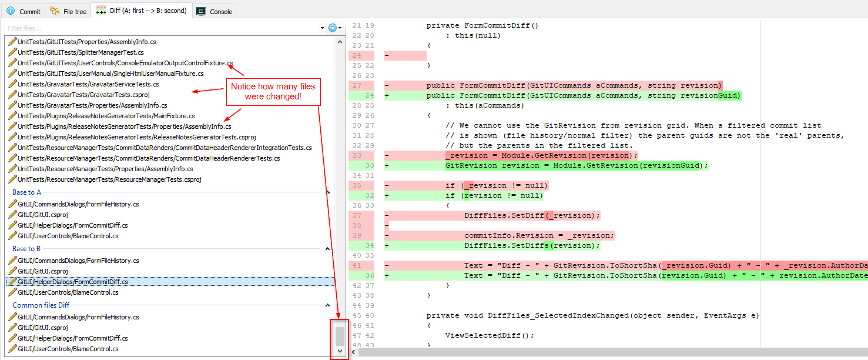Collapse the Common files Diff section
This screenshot has height=360, width=868.
(328, 305)
